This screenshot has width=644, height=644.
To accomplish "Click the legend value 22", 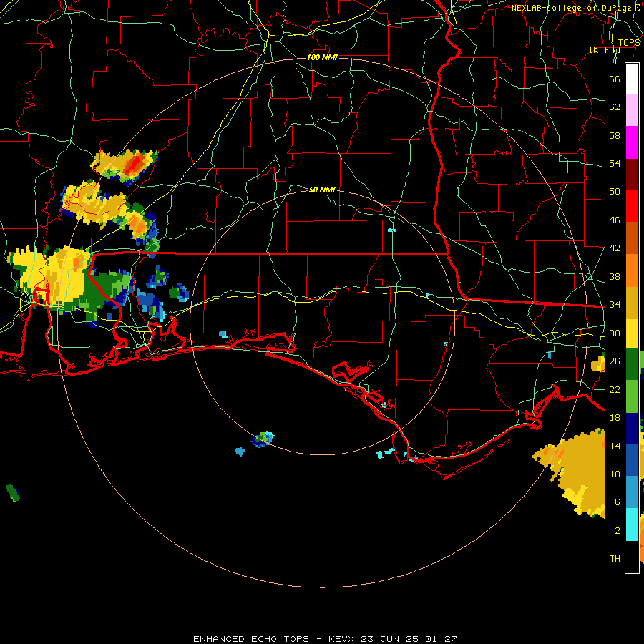I will (x=615, y=389).
